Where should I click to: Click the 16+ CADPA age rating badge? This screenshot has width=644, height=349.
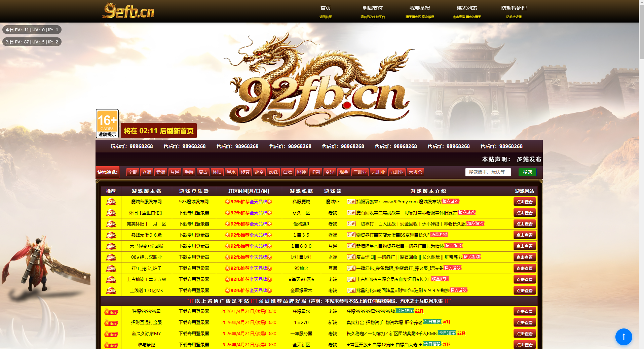click(x=107, y=124)
